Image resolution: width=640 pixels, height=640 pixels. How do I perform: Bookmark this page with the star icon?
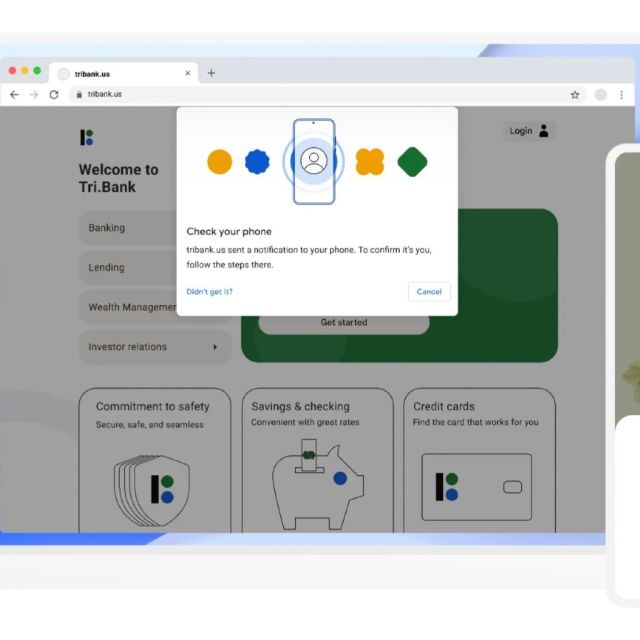pos(575,95)
